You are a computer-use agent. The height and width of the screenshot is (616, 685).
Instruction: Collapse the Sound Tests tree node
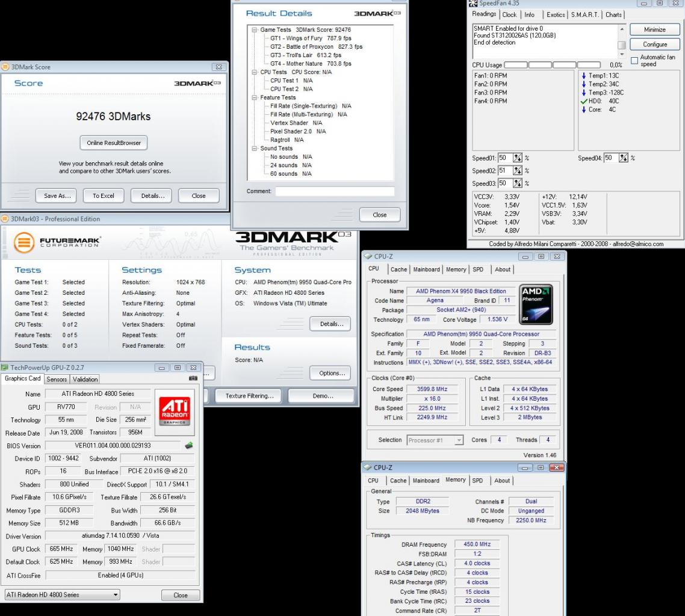pos(254,149)
